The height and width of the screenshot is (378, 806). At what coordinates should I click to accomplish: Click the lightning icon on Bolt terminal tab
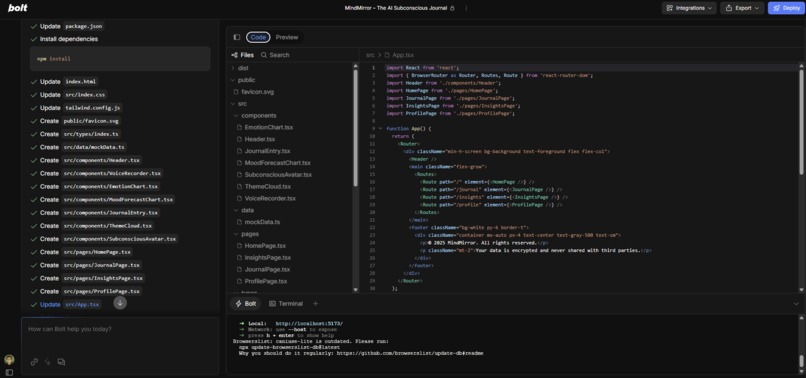[239, 304]
